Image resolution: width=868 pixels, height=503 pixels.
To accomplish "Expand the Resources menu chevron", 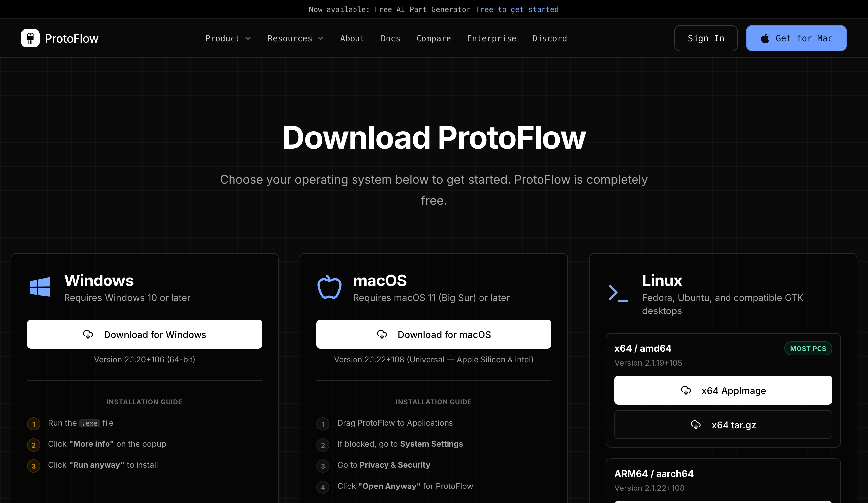I will coord(320,38).
